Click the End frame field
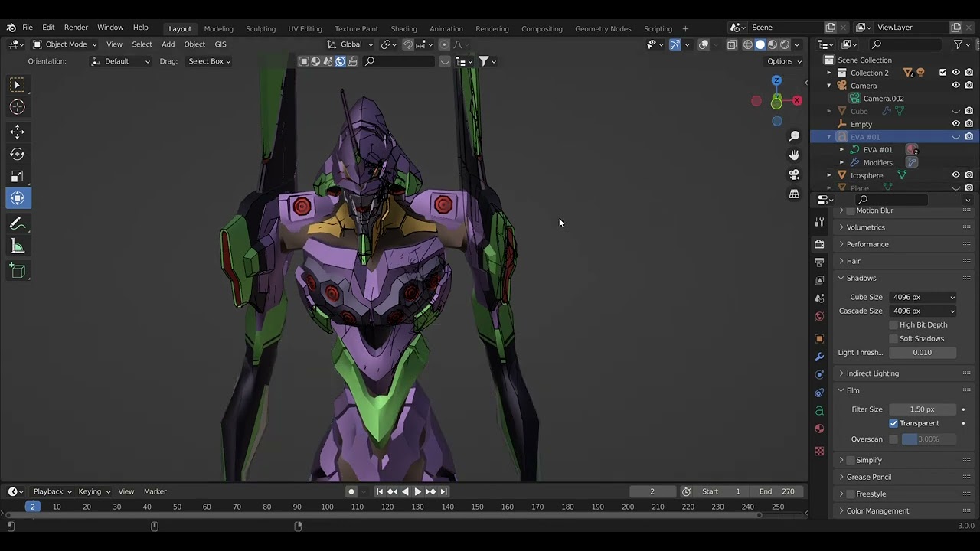 coord(777,491)
